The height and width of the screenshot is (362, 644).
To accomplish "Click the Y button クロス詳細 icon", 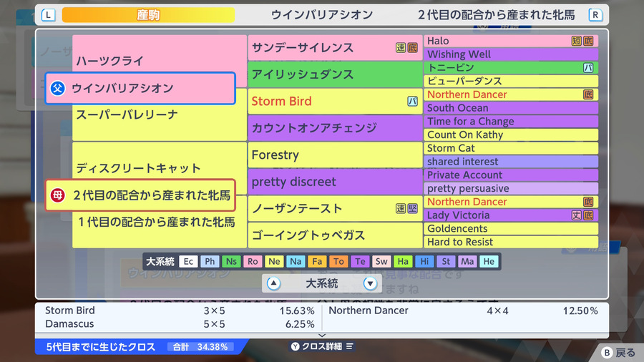I will (296, 346).
